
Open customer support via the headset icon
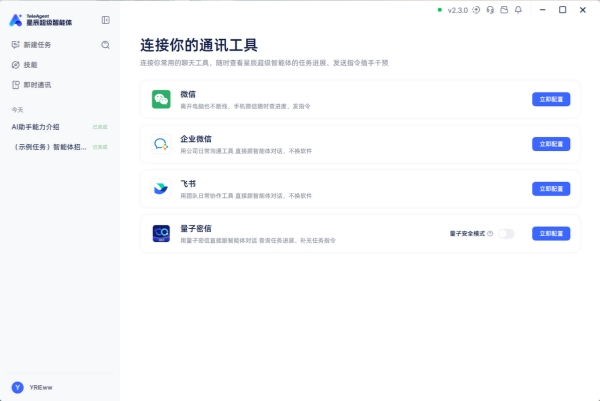(x=490, y=10)
